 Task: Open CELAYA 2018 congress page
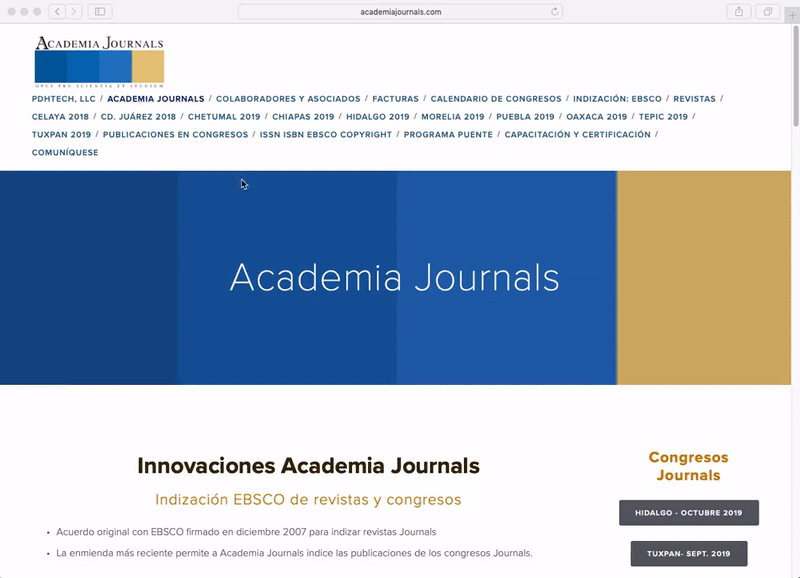60,117
